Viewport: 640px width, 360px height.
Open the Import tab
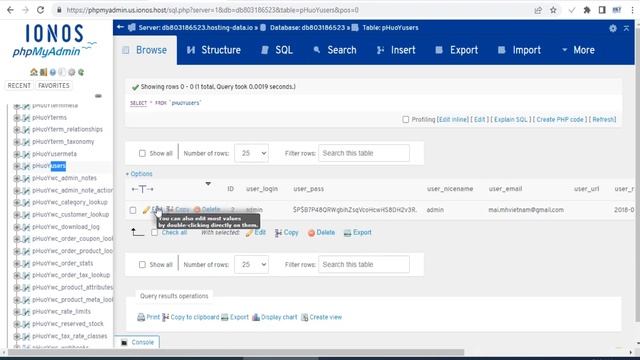click(x=519, y=50)
